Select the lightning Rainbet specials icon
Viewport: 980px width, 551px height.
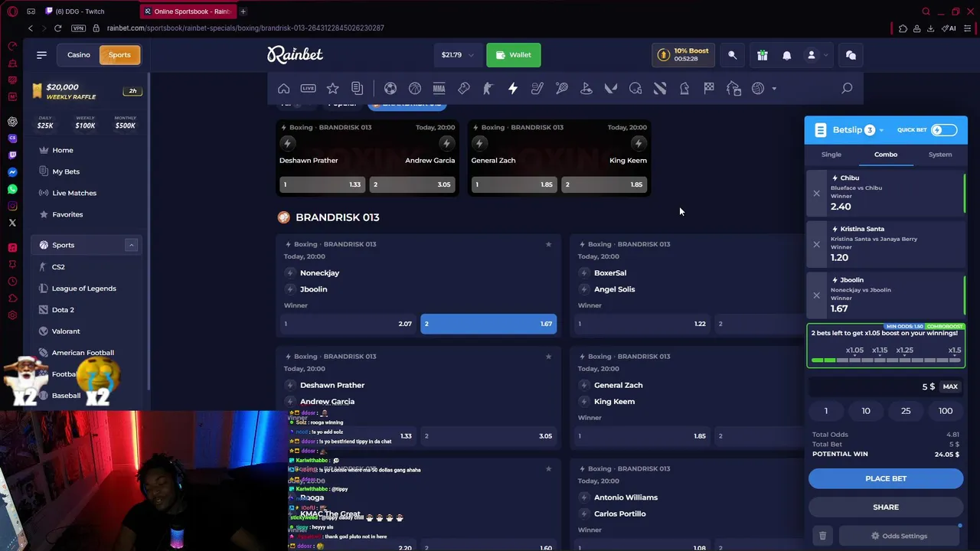pos(513,89)
